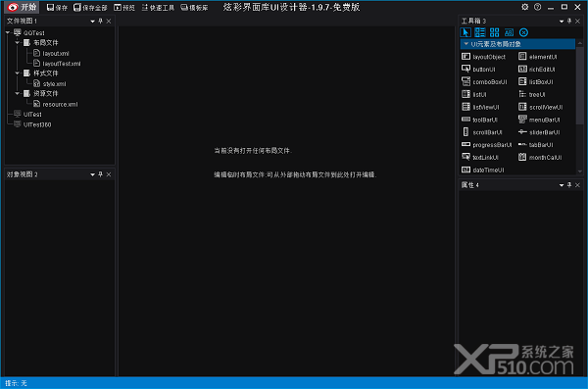Viewport: 588px width, 389px height.
Task: Pick sliderBarUI from toolbox
Action: pos(539,132)
